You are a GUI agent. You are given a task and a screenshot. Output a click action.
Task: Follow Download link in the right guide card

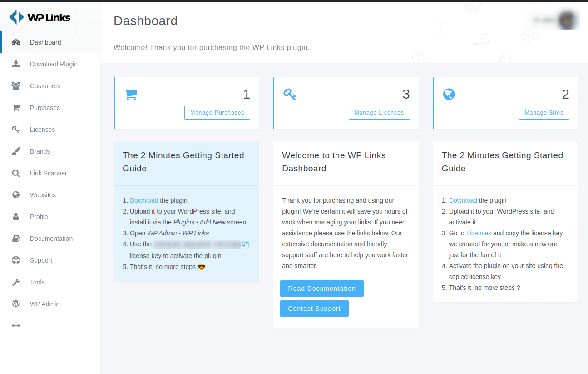click(463, 200)
